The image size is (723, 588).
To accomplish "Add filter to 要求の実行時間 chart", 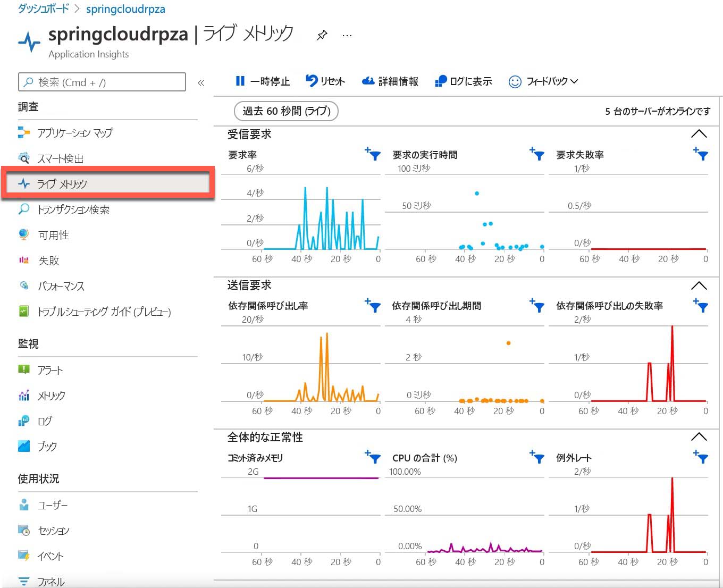I will (x=537, y=154).
